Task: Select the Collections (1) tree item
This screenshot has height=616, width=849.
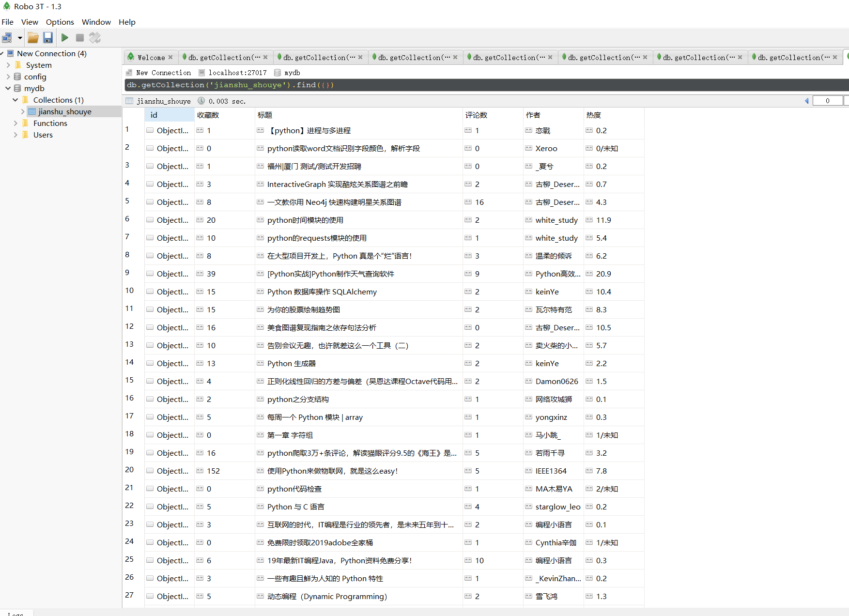Action: coord(59,100)
